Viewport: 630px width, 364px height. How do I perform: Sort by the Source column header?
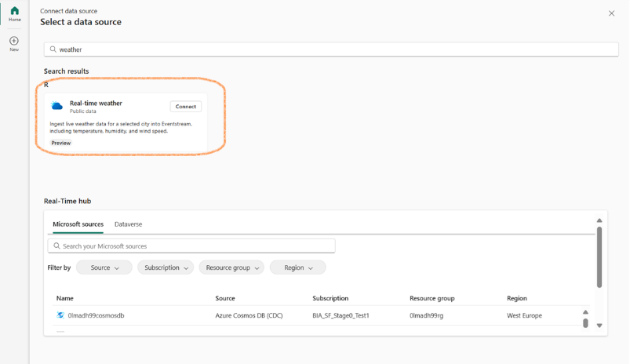coord(225,298)
